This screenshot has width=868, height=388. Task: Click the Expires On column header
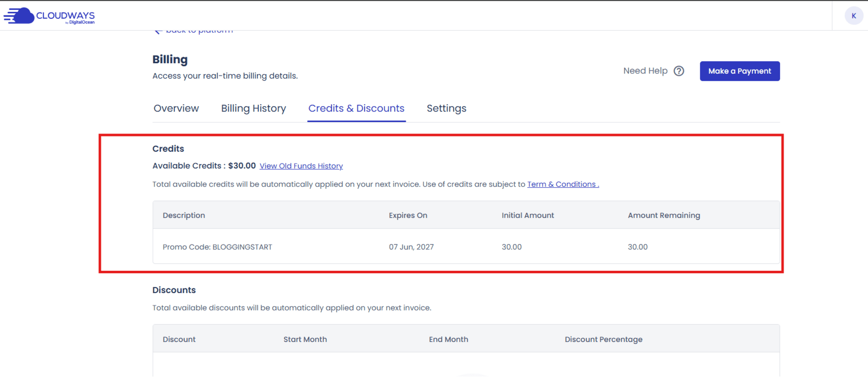408,215
